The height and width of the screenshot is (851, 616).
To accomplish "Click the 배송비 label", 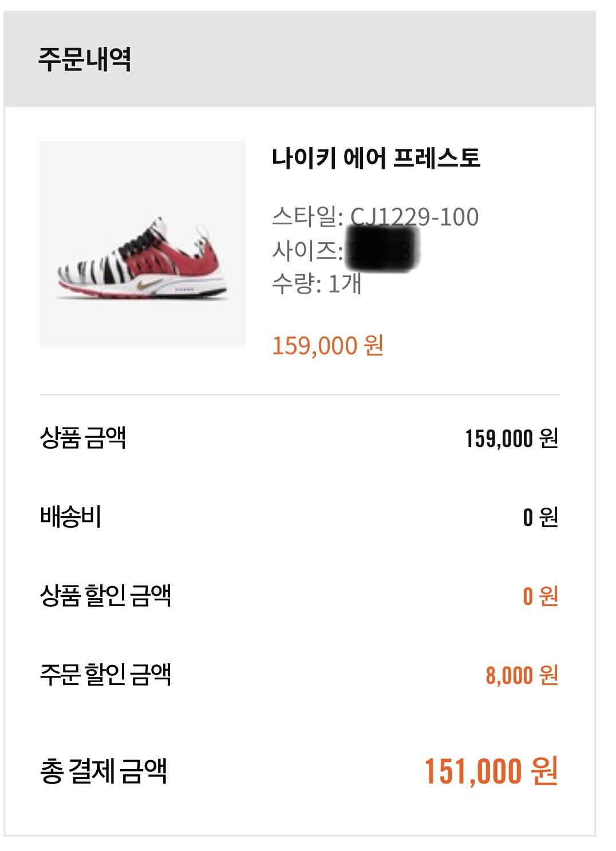I will tap(70, 517).
